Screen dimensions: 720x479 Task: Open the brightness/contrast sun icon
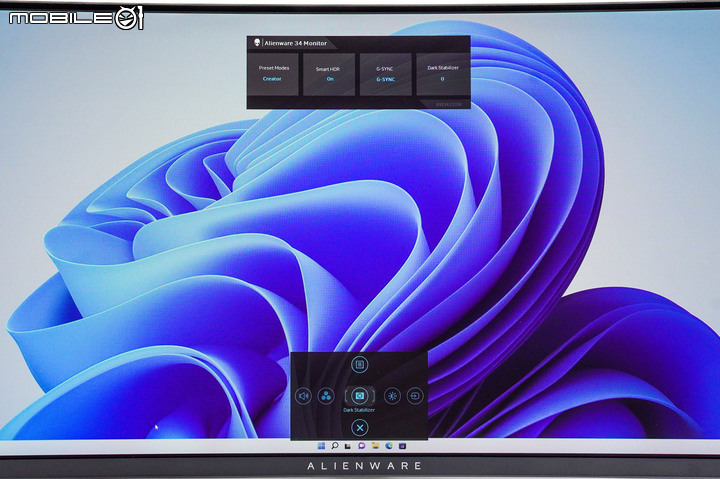click(392, 396)
